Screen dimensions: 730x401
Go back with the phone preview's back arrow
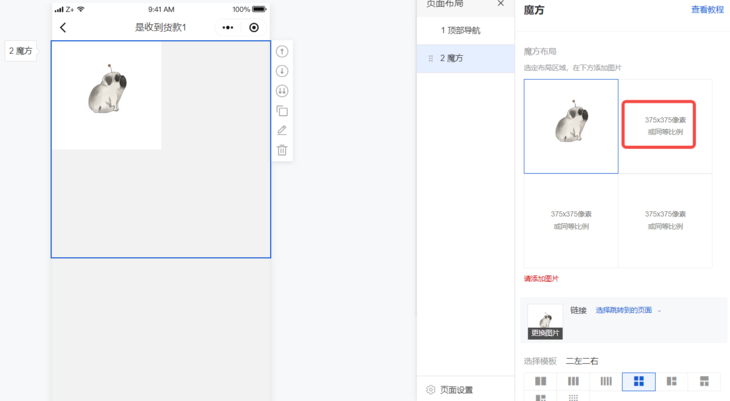tap(63, 27)
